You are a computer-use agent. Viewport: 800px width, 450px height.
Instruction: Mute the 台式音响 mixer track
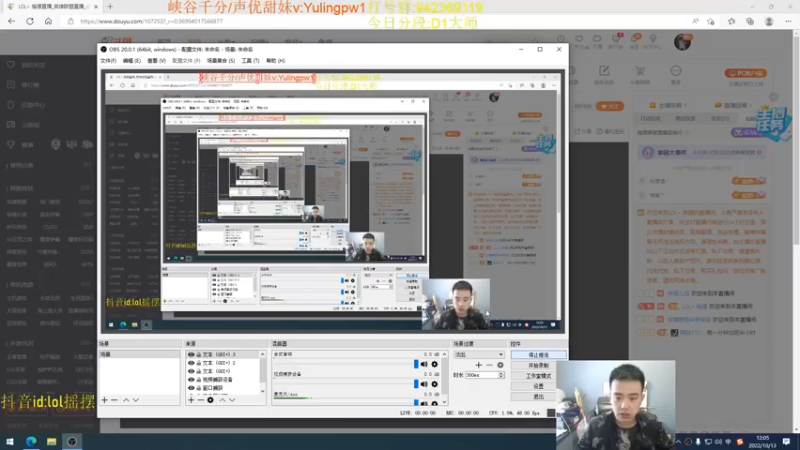pos(424,364)
